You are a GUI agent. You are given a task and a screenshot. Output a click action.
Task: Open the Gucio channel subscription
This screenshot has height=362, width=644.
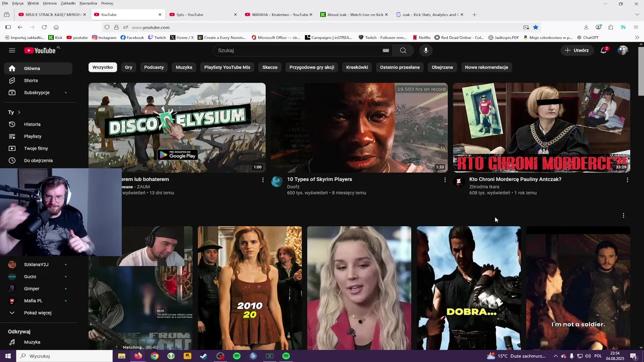pyautogui.click(x=38, y=277)
